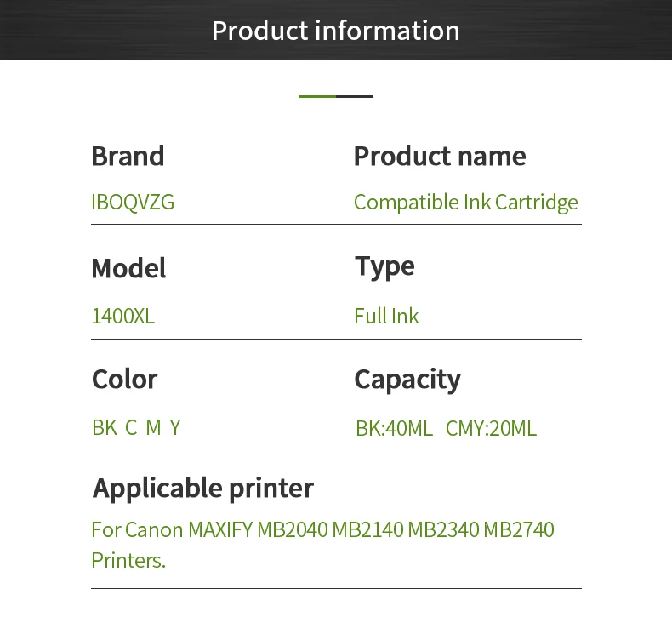Click the IBOQVZG brand value
672x640 pixels.
pyautogui.click(x=133, y=203)
